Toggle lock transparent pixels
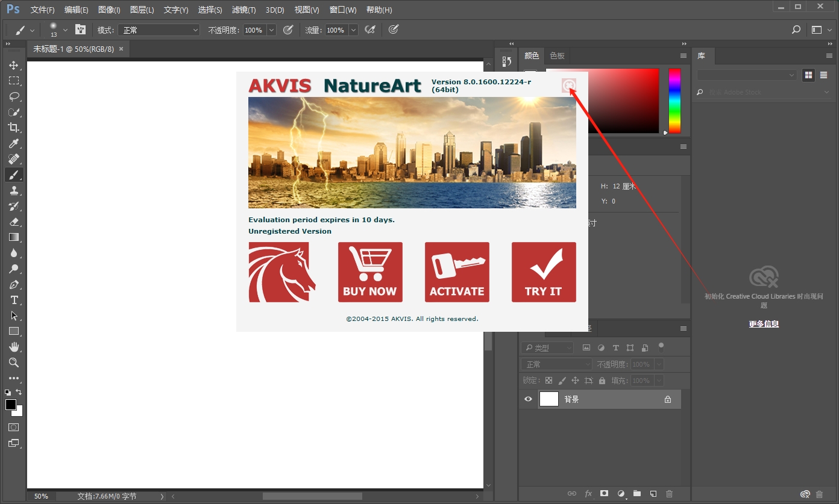The image size is (839, 504). tap(548, 381)
